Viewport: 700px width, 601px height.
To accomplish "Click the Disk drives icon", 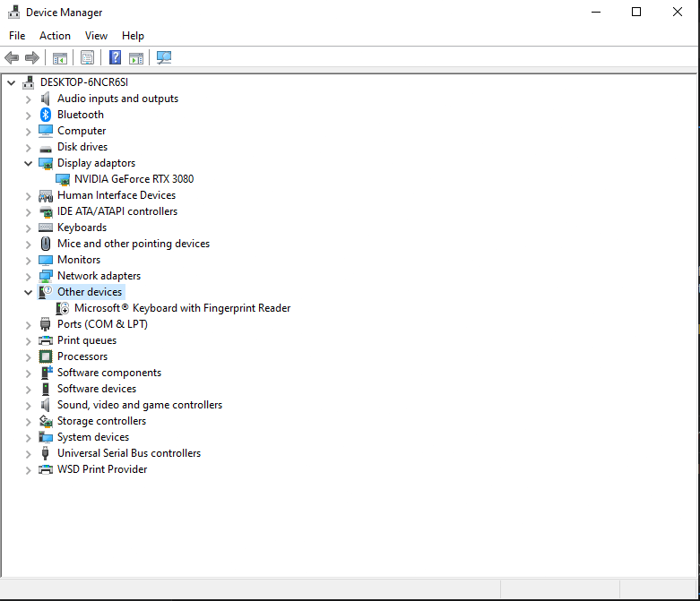I will (x=46, y=149).
